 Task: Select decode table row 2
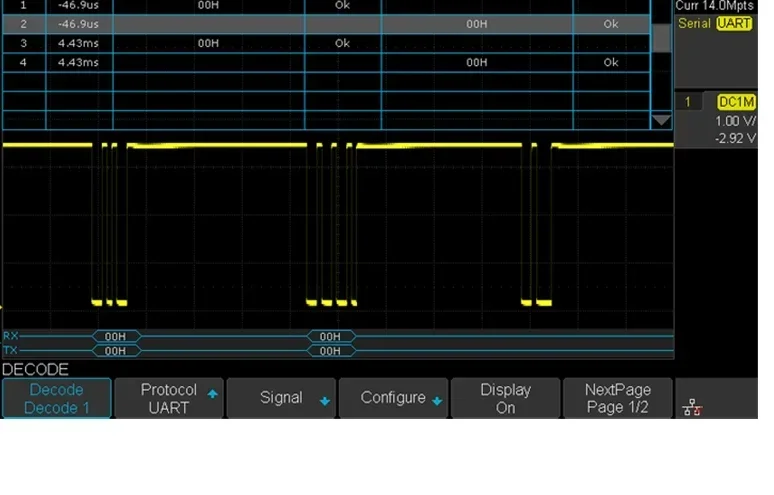point(326,24)
